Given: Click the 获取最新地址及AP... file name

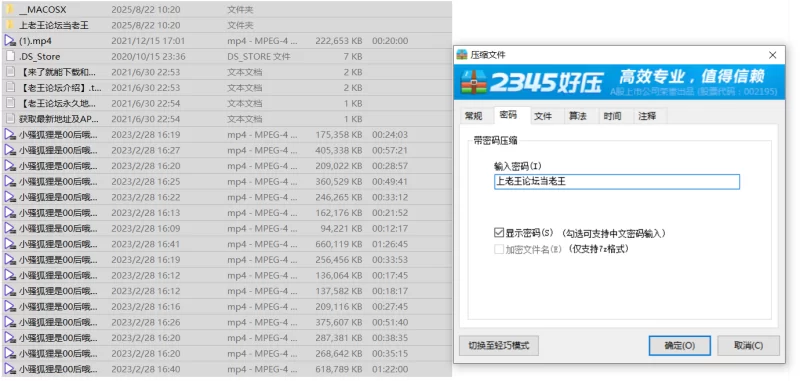Looking at the screenshot, I should (x=59, y=119).
